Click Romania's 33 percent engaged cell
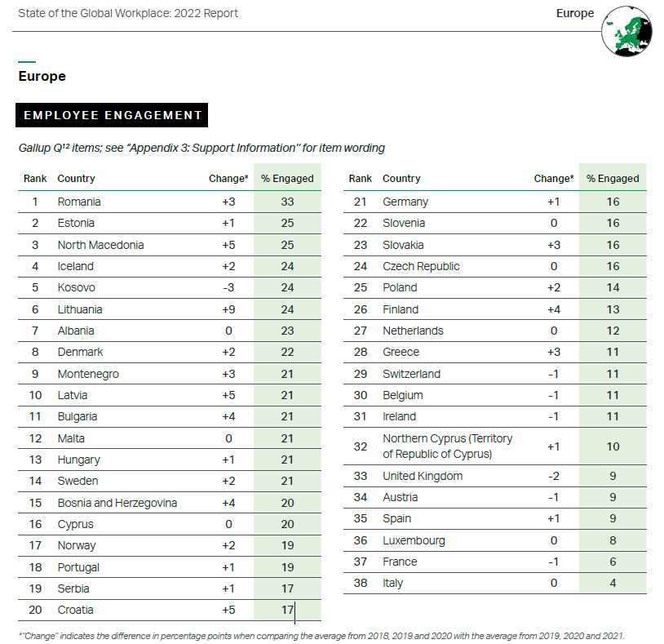Viewport: 664px width, 644px height. pyautogui.click(x=287, y=202)
